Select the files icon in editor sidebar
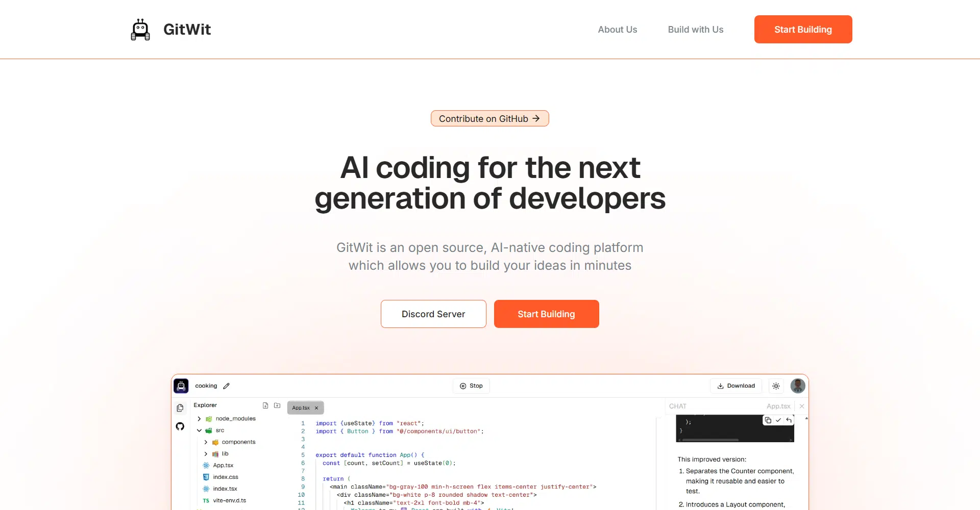 (180, 408)
